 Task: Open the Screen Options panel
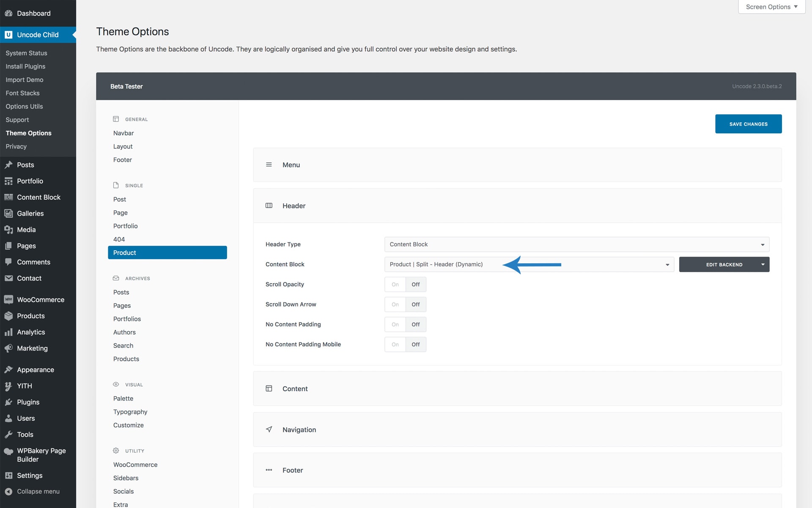pyautogui.click(x=771, y=7)
